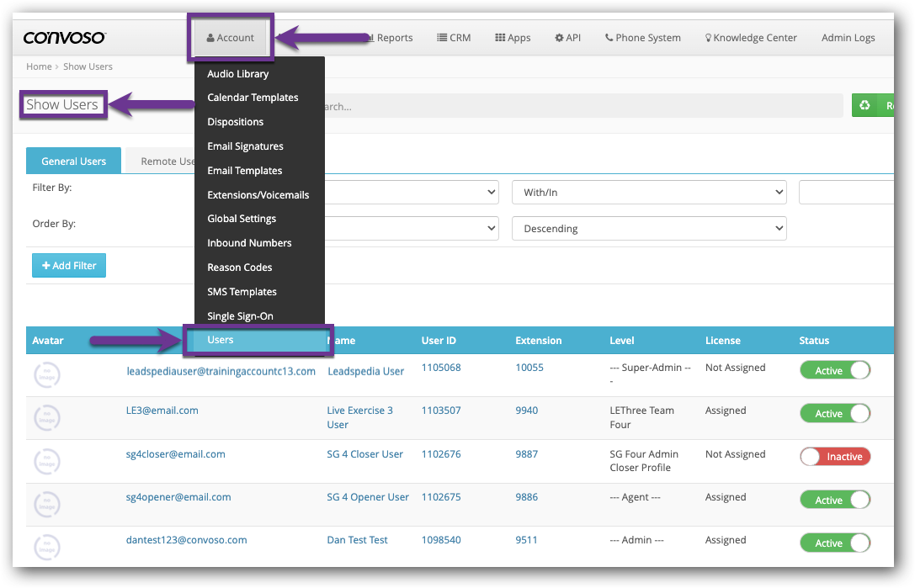Click SG 4 Opener User name link
Viewport: 915px width, 588px height.
[368, 498]
